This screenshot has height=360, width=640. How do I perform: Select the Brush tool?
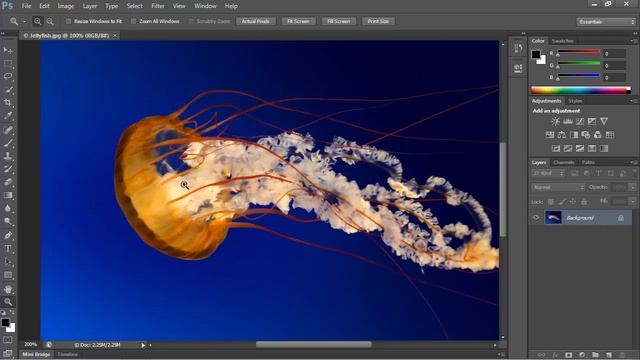point(8,143)
